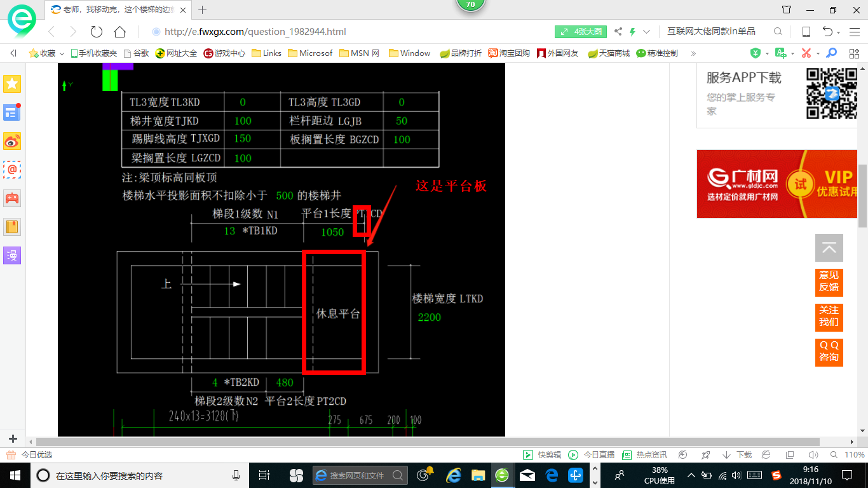The image size is (868, 488).
Task: Open dropdown arrow beside green shield
Action: tap(767, 54)
